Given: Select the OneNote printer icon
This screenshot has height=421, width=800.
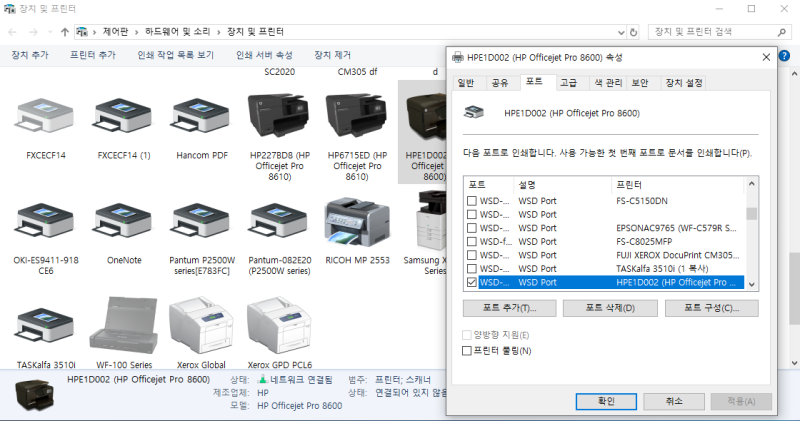Looking at the screenshot, I should [124, 221].
